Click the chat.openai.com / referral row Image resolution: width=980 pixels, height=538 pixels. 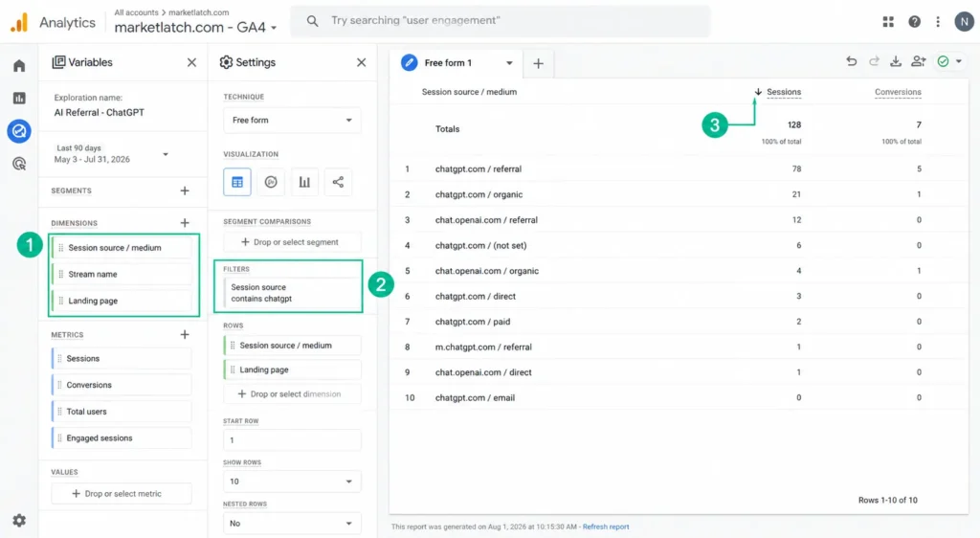click(x=679, y=220)
